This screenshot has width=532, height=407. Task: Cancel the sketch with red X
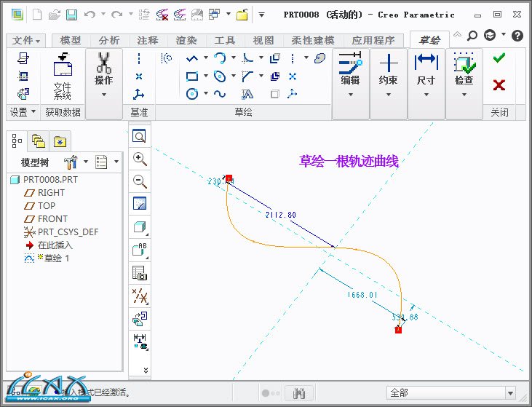(x=499, y=85)
